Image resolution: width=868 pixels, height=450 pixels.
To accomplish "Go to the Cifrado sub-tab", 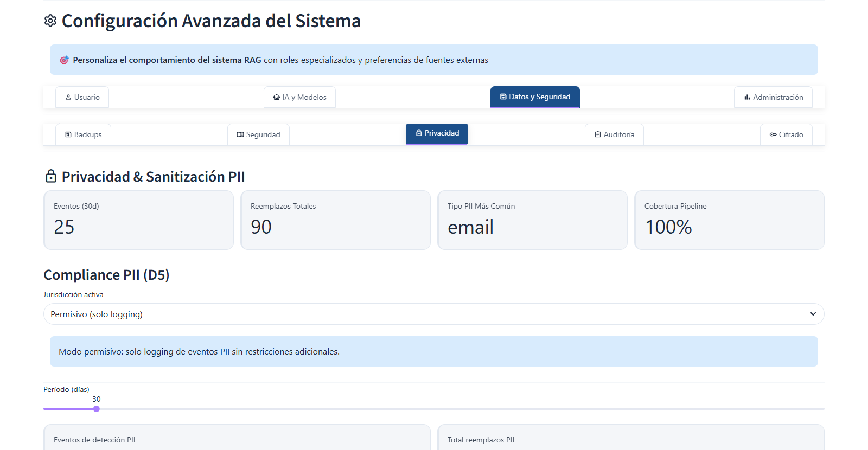I will click(x=786, y=134).
